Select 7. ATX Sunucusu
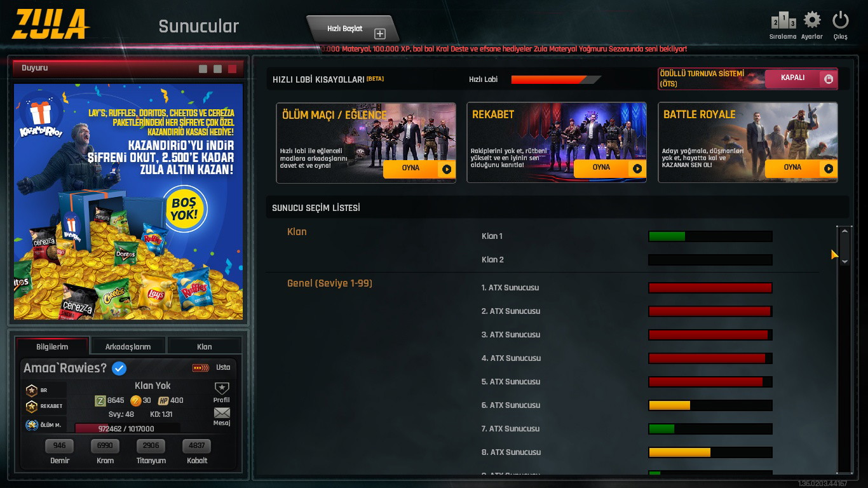The height and width of the screenshot is (488, 868). coord(510,429)
